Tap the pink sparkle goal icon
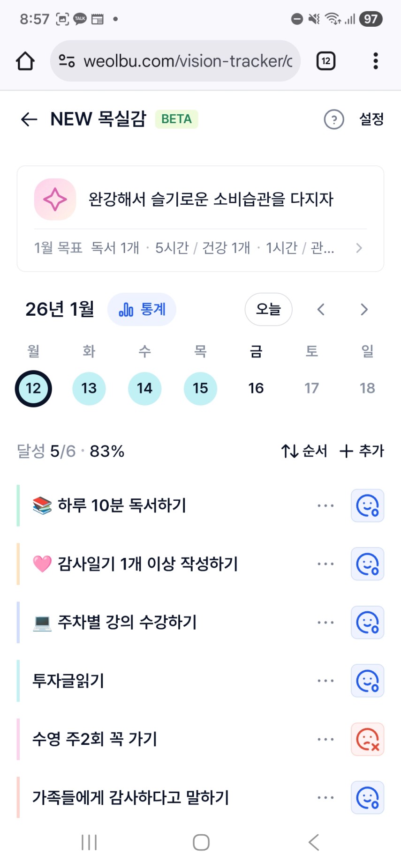The height and width of the screenshot is (868, 401). pos(55,199)
